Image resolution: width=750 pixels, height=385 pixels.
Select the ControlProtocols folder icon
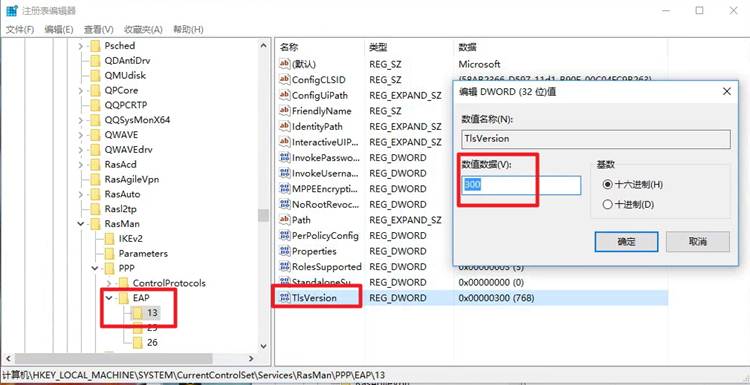click(x=123, y=283)
